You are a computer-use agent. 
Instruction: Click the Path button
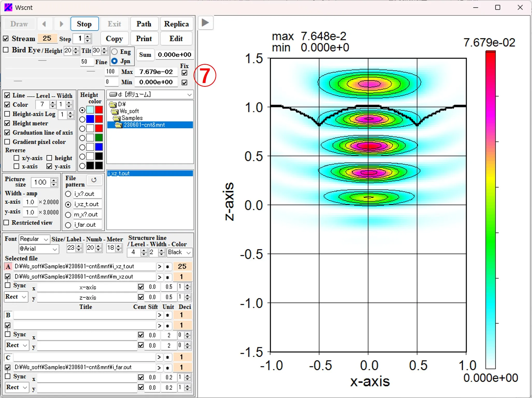point(144,24)
